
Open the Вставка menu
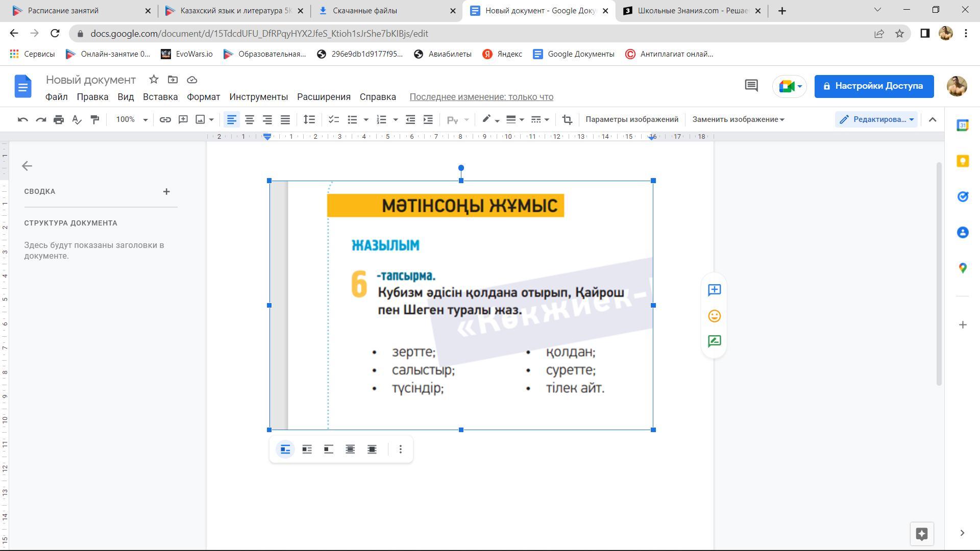tap(160, 97)
